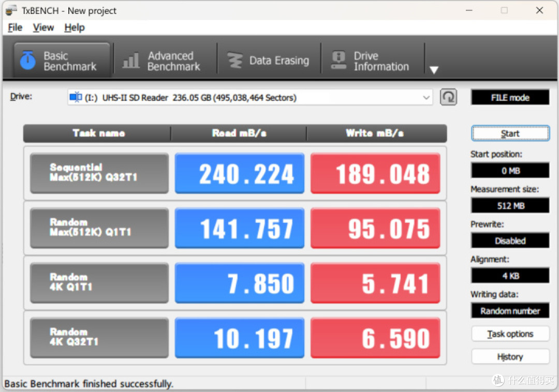Click the Write mB/s column header

pos(376,133)
